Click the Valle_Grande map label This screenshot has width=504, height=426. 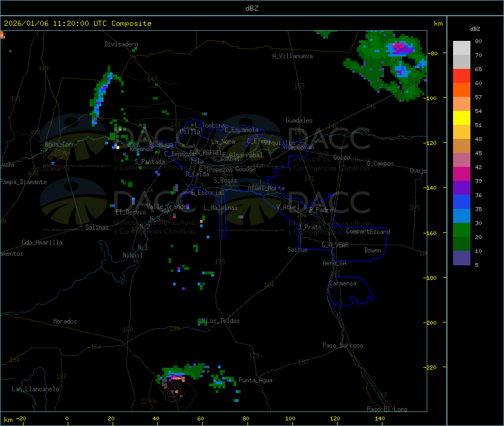(166, 207)
